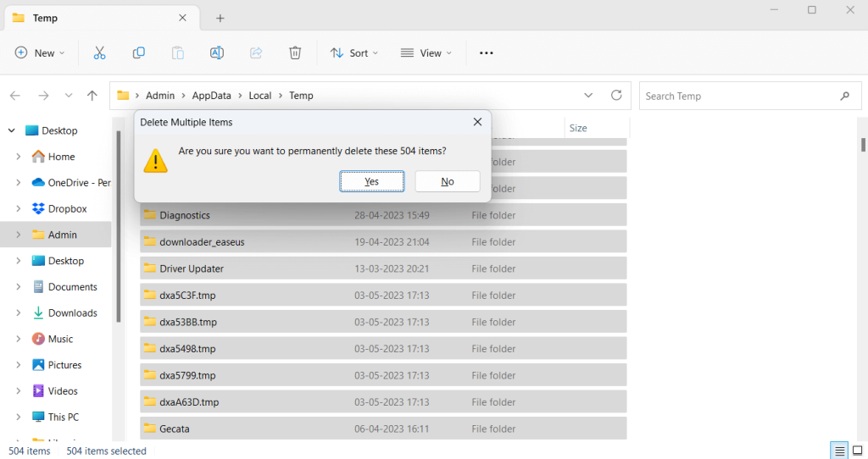
Task: Click the Delete trash can icon
Action: point(295,53)
